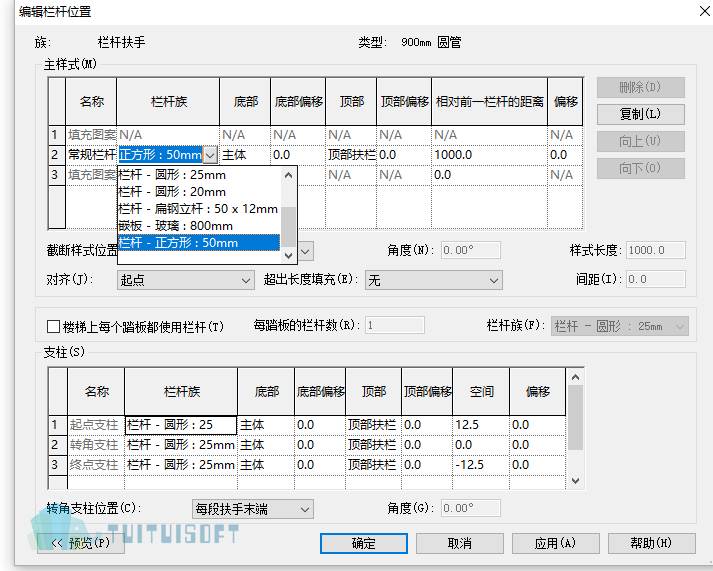Select 栏杆 - 圆形 : 25mm in dropdown list
Image resolution: width=713 pixels, height=571 pixels.
pos(199,175)
